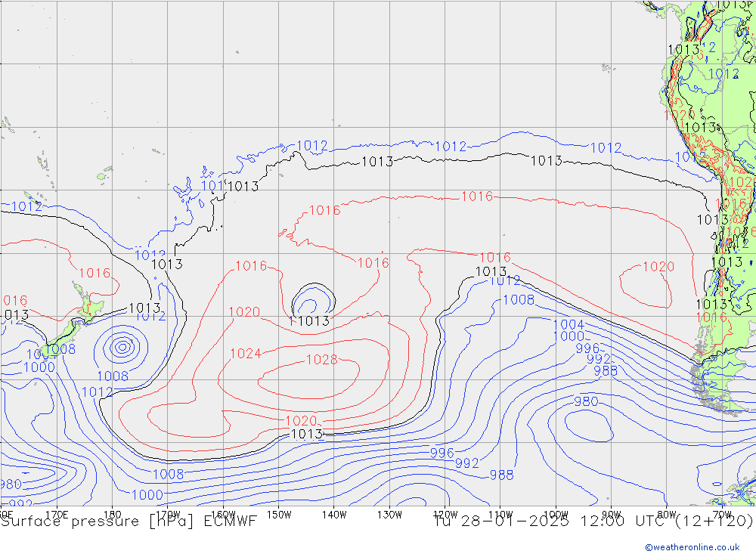Select the 140W longitude label
The image size is (756, 554).
(334, 515)
